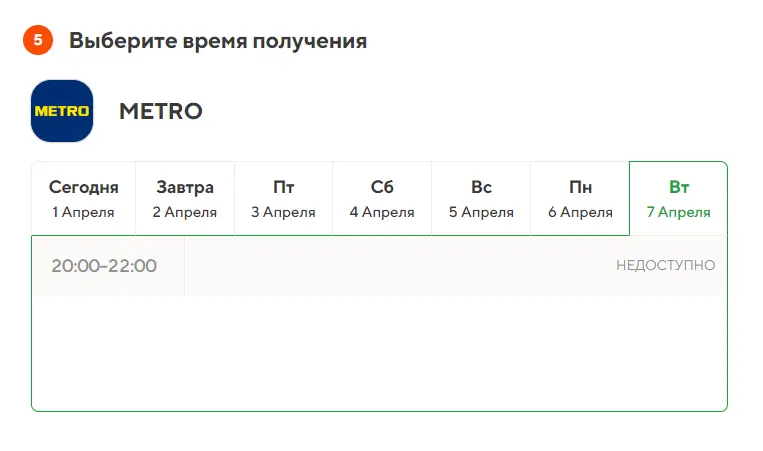Switch to the Пн day tab
Viewport: 763px width, 451px height.
tap(580, 198)
